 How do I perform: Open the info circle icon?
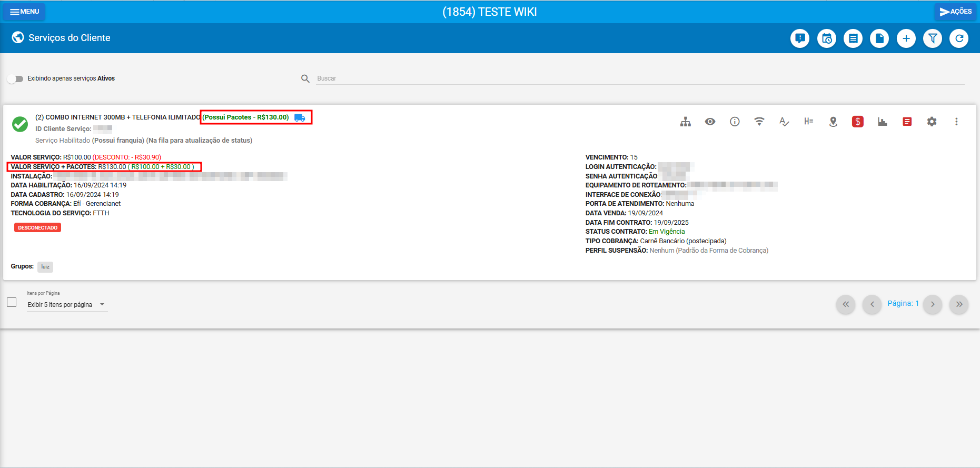pyautogui.click(x=735, y=122)
